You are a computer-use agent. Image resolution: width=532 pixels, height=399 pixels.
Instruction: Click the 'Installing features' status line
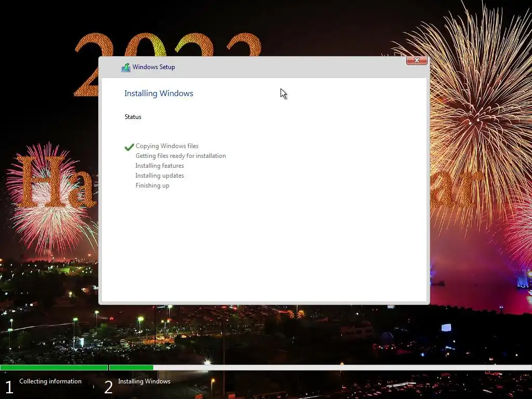pos(159,166)
